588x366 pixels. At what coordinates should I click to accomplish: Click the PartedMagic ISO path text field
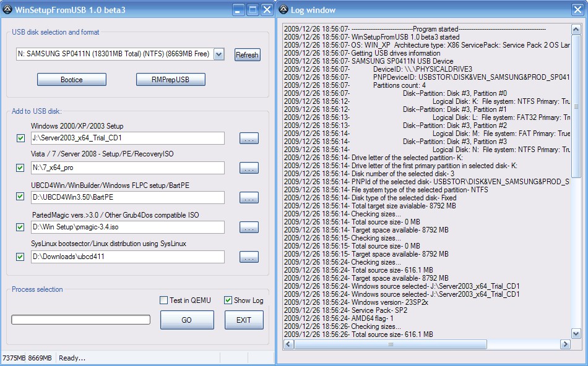click(x=128, y=228)
